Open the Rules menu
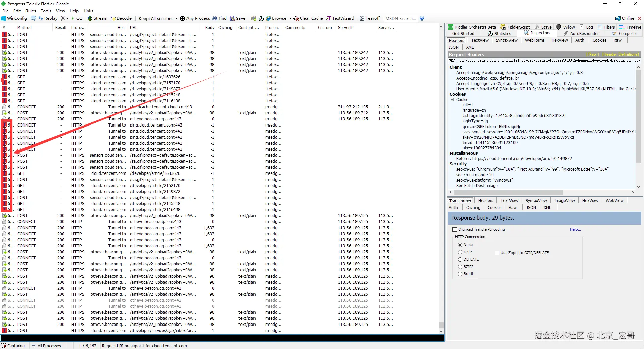Viewport: 644px width, 349px height. click(x=31, y=11)
